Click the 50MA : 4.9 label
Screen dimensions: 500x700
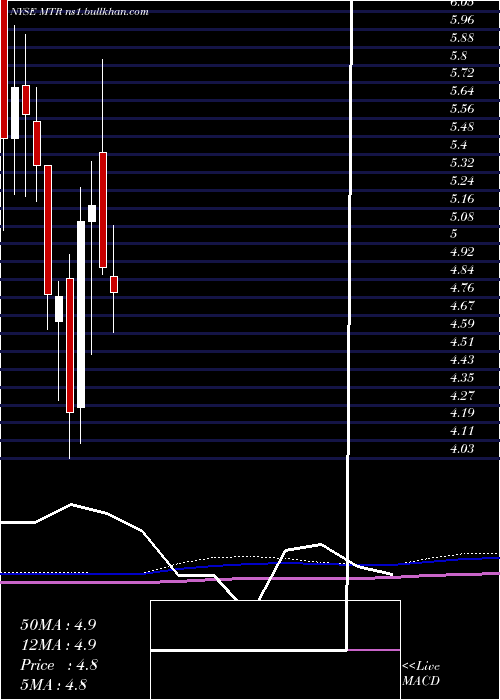click(x=58, y=624)
